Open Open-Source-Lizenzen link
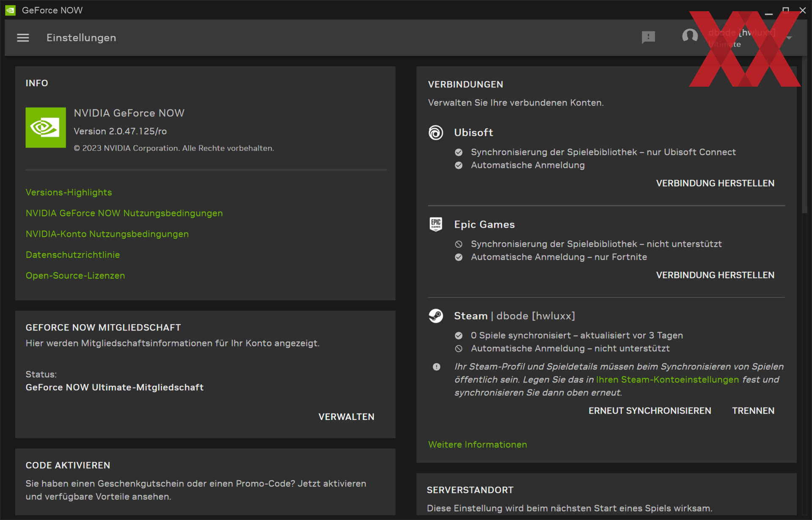This screenshot has width=812, height=520. 75,275
